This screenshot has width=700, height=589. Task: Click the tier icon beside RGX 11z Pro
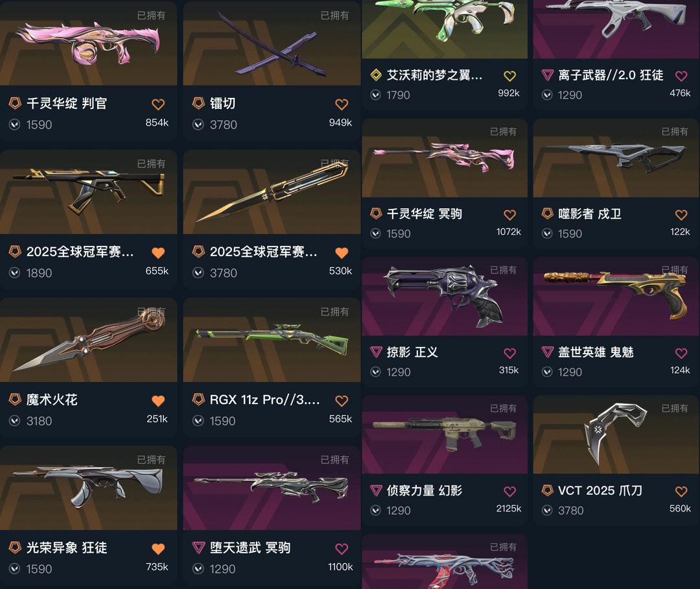(x=198, y=400)
